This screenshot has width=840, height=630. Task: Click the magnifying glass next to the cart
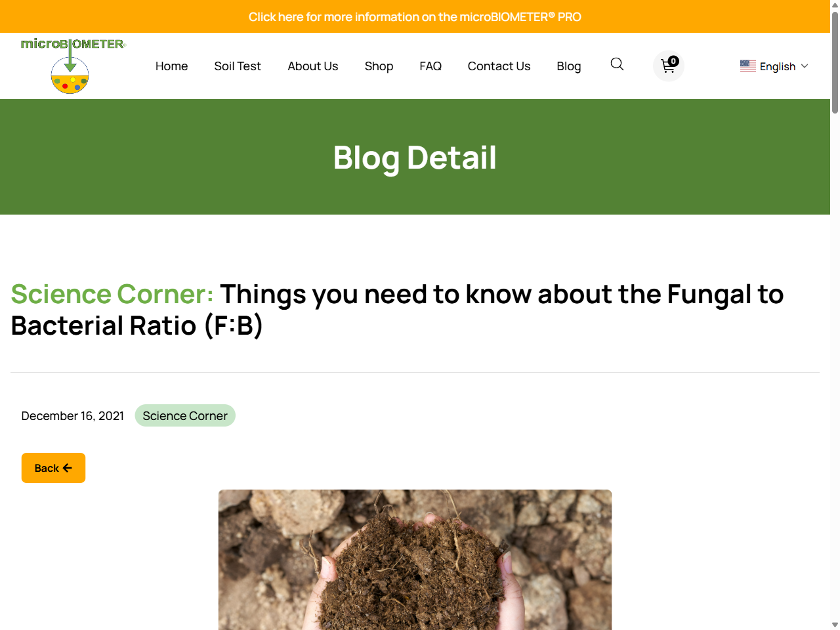click(617, 65)
